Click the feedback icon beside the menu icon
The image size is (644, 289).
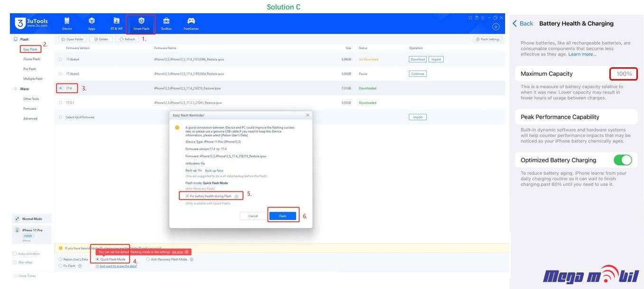(476, 18)
